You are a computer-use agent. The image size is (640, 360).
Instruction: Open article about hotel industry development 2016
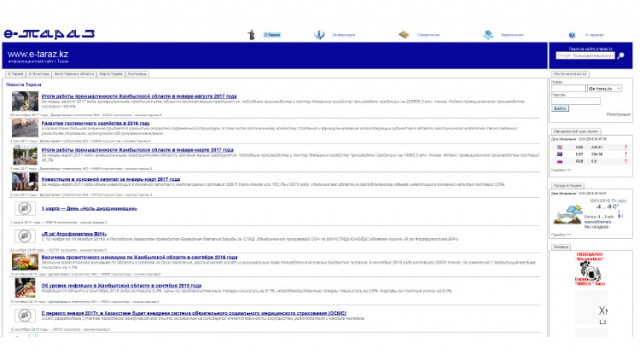(96, 123)
